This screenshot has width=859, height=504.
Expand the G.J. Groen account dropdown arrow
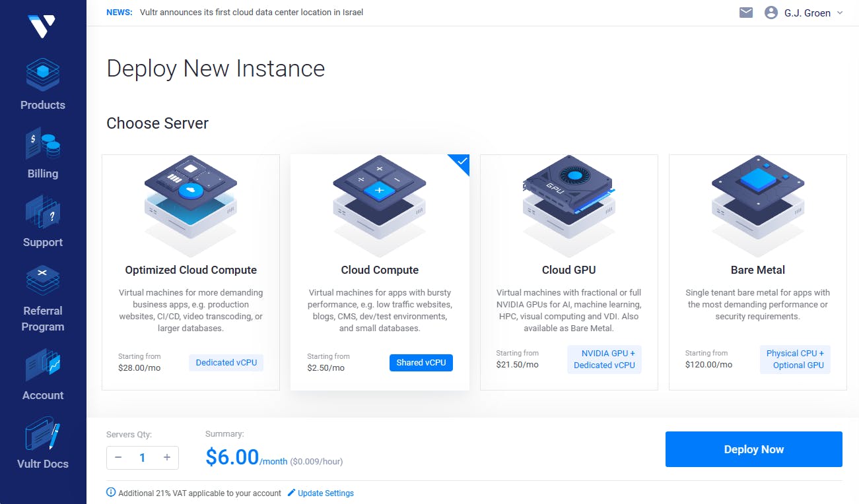(840, 13)
